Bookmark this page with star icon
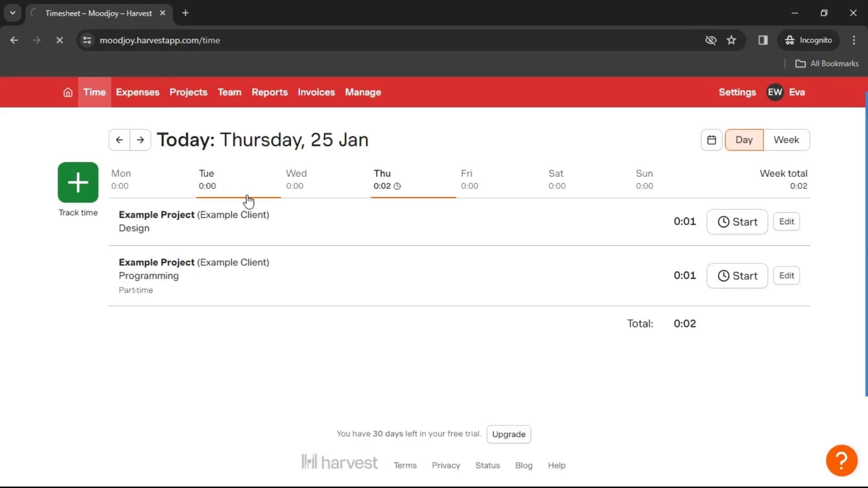Viewport: 868px width, 488px height. tap(731, 40)
